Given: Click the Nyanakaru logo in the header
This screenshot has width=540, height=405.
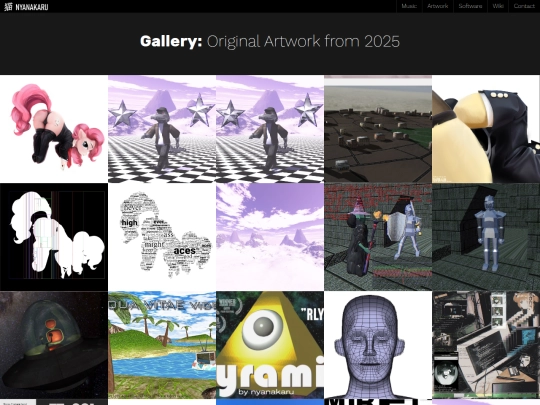Looking at the screenshot, I should (26, 7).
